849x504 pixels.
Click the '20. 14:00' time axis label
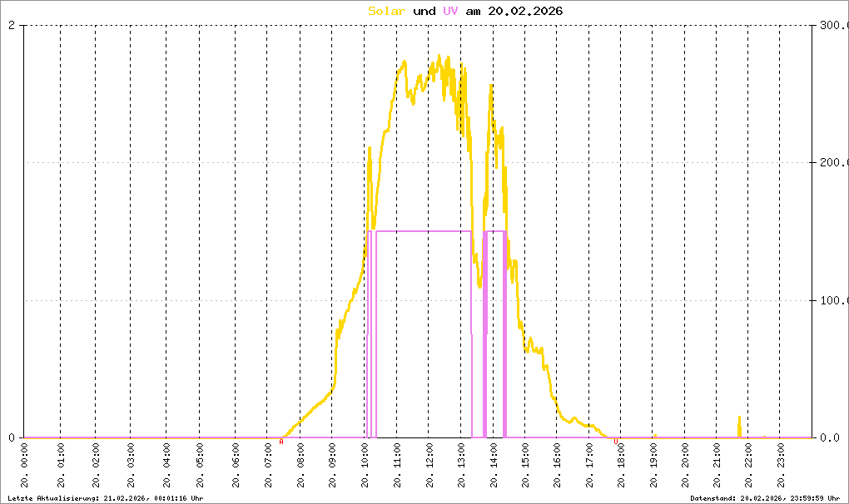tap(494, 466)
